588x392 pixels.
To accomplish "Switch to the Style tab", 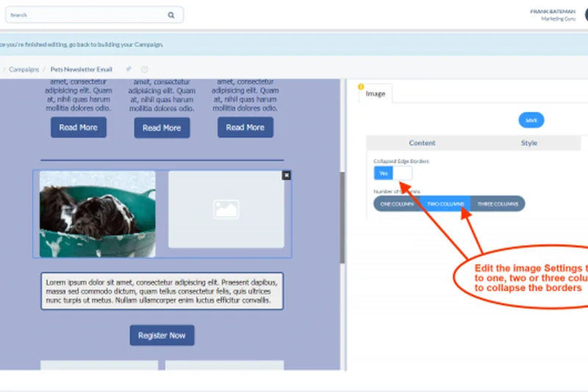I will point(528,143).
